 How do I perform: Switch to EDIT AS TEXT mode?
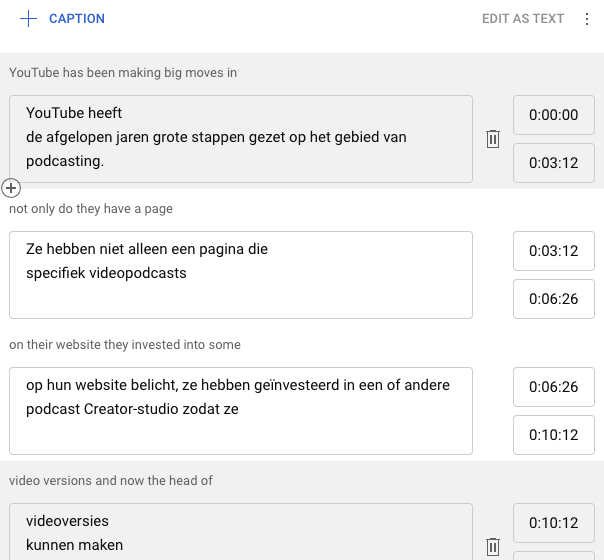coord(523,18)
